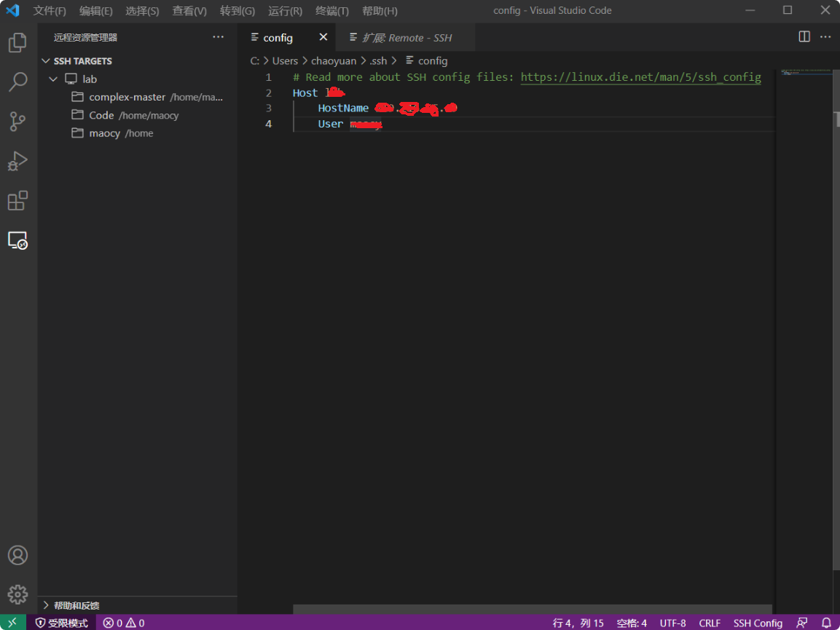Open the 编辑(E) menu

tap(96, 11)
